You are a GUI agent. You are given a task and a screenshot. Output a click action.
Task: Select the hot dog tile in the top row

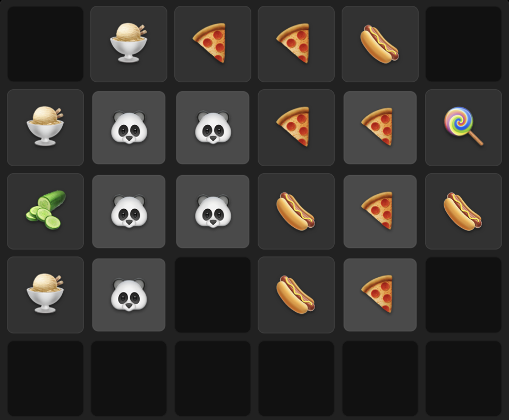click(380, 44)
